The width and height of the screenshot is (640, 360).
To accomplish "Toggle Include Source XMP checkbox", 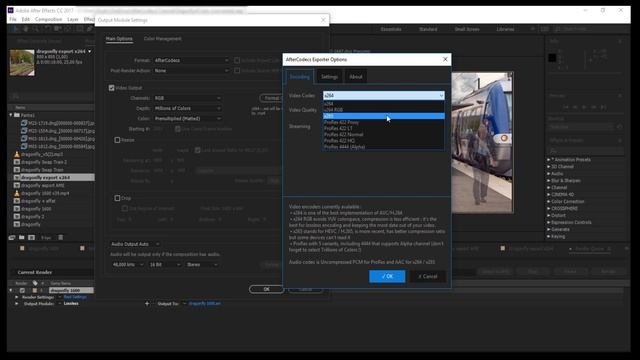I will click(237, 71).
